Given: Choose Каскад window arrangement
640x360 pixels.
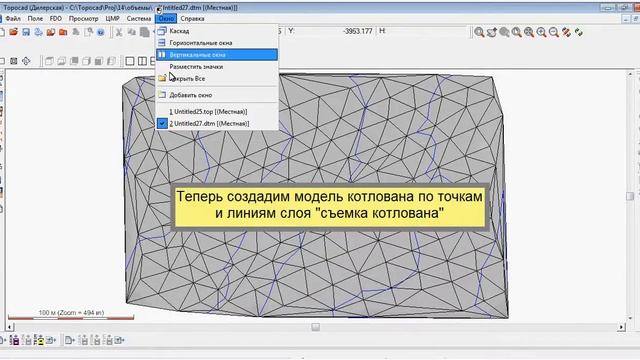Looking at the screenshot, I should [x=217, y=31].
